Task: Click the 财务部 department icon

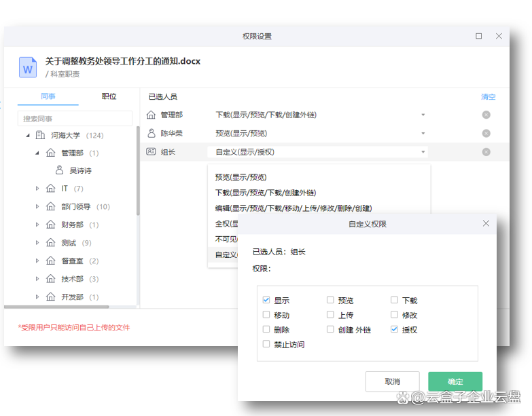Action: click(50, 225)
